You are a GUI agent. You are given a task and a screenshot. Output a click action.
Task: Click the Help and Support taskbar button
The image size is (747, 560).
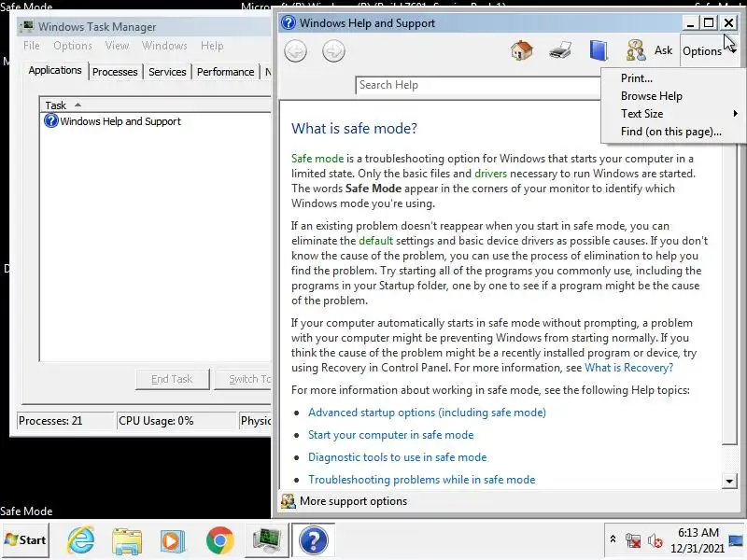(x=314, y=540)
